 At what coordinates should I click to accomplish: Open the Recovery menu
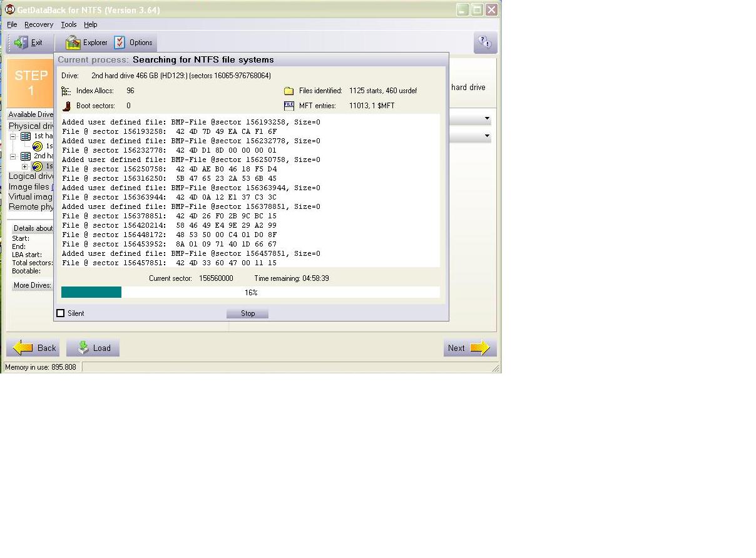click(39, 24)
